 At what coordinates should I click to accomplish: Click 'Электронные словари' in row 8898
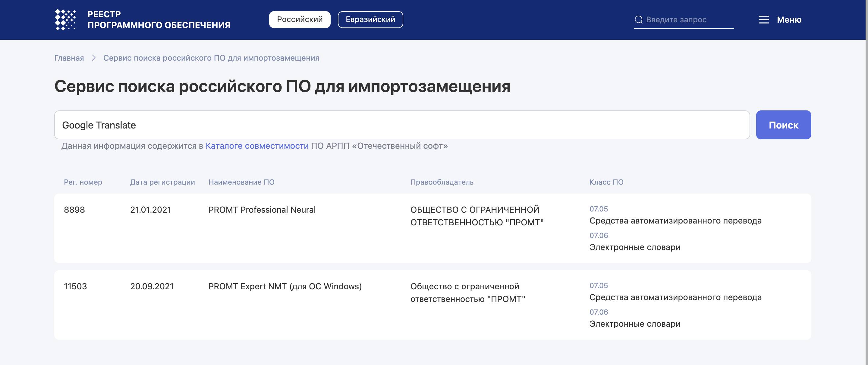click(635, 247)
